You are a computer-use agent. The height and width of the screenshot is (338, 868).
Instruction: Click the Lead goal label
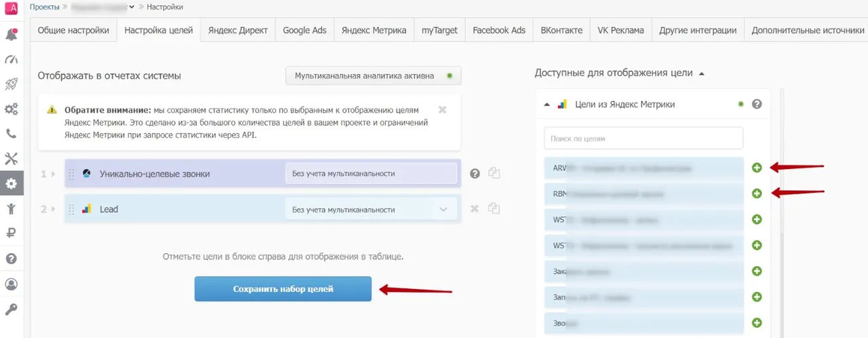pos(108,209)
